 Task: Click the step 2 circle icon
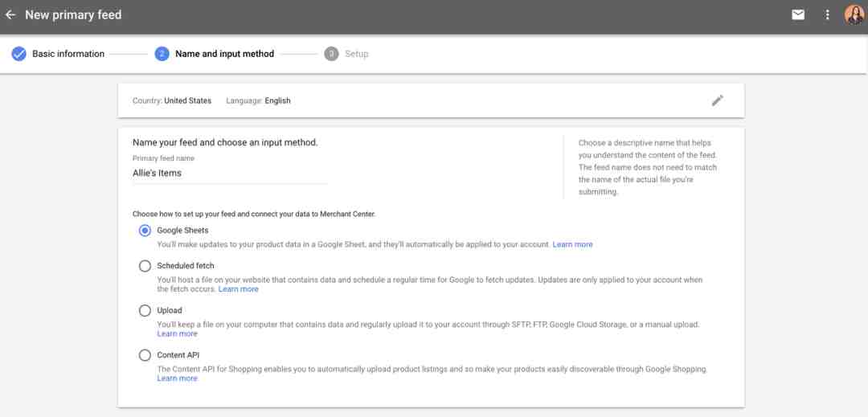coord(162,54)
